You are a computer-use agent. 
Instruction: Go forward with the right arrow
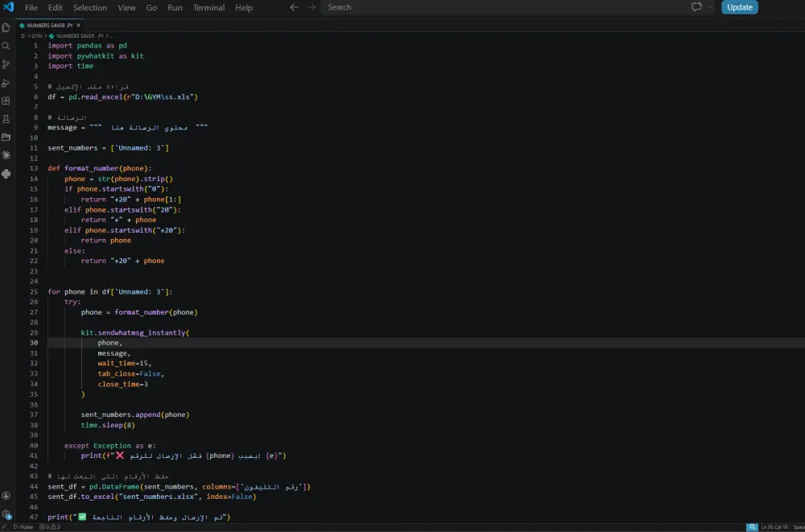pos(311,7)
